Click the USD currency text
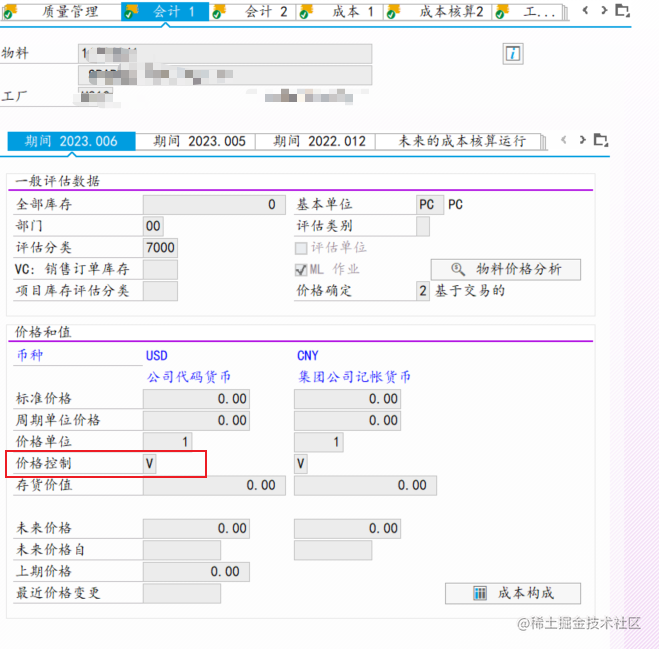659x649 pixels. (157, 356)
